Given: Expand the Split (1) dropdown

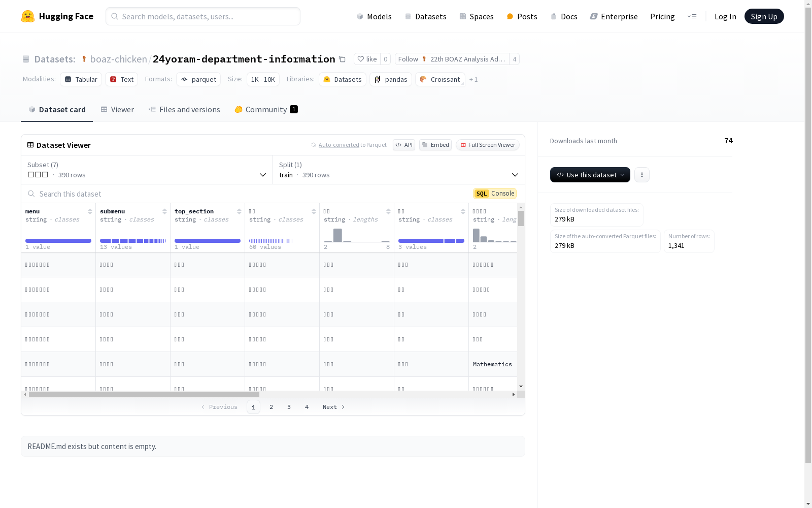Looking at the screenshot, I should [399, 170].
